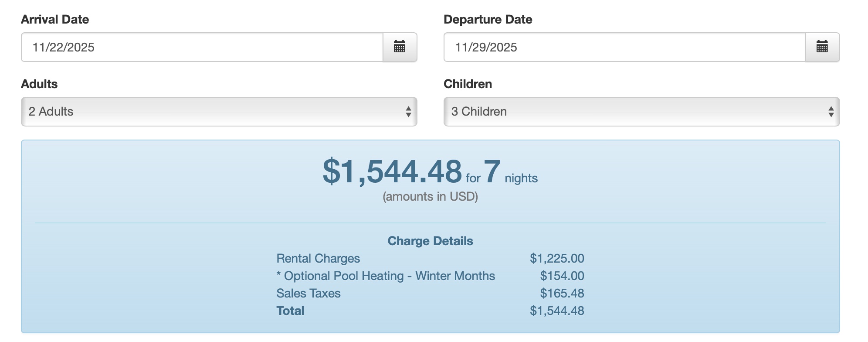Click the Rental Charges line item
The height and width of the screenshot is (342, 868).
[x=318, y=259]
